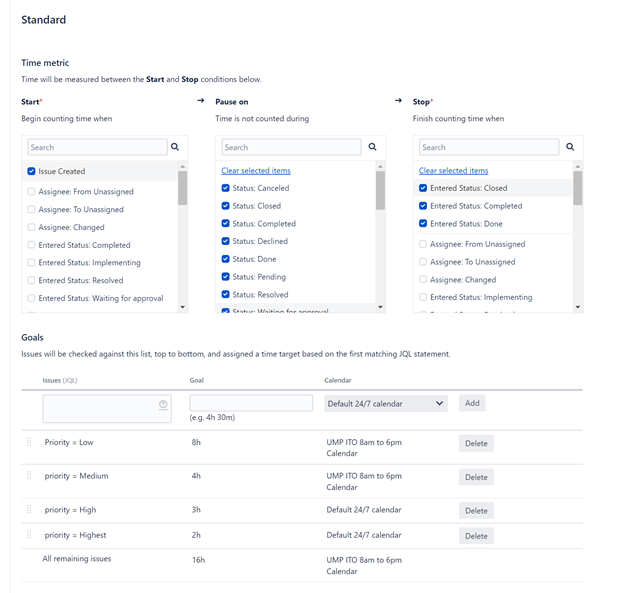The height and width of the screenshot is (593, 624).
Task: Click the Stop list search magnifier icon
Action: [570, 147]
